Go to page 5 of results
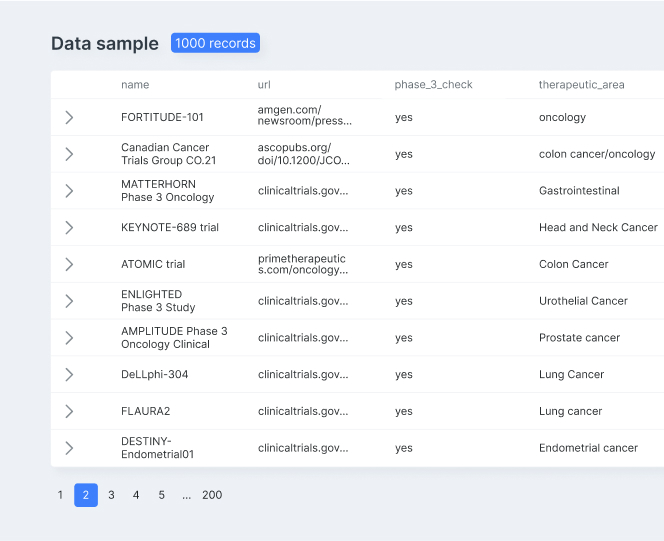 [161, 495]
